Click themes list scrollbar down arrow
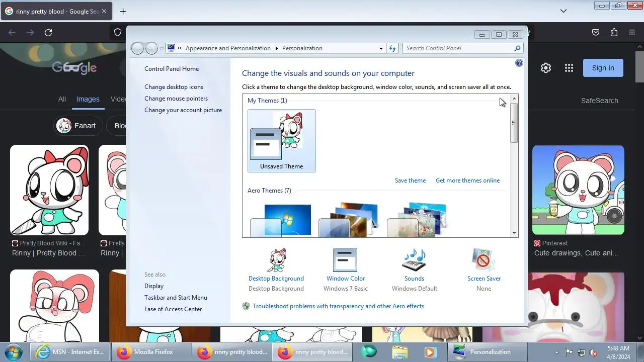The height and width of the screenshot is (362, 644). (x=514, y=233)
